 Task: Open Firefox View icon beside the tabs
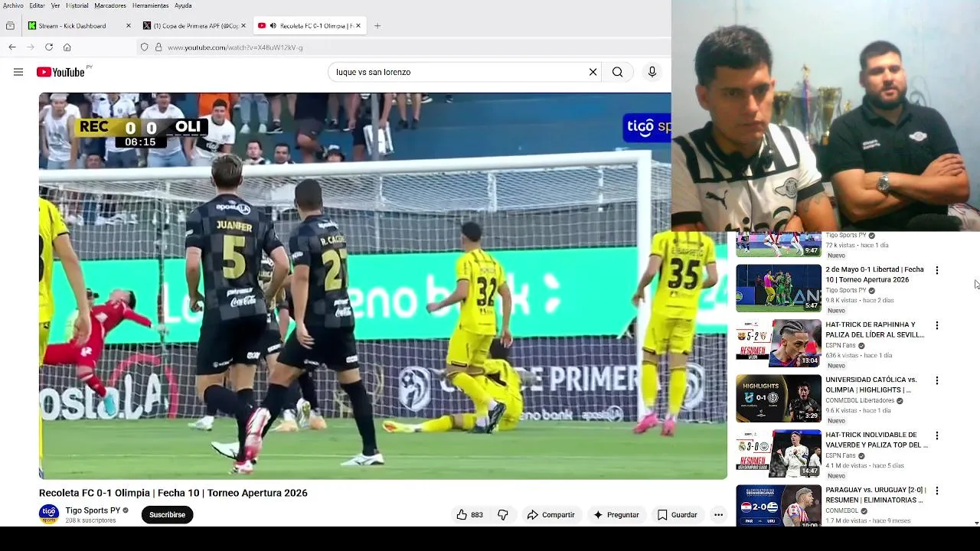coord(10,25)
